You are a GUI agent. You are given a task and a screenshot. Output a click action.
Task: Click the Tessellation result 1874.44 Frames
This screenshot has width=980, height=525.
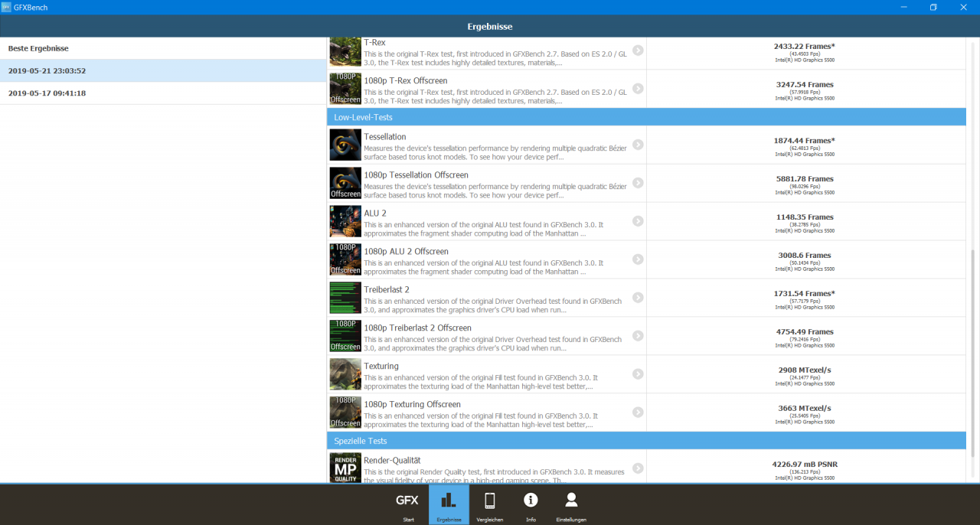pyautogui.click(x=803, y=141)
